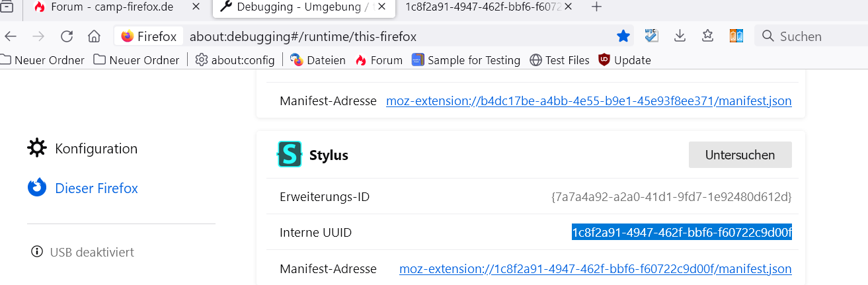Close the Debugging - Umgebung tab
Image resolution: width=868 pixels, height=285 pixels.
coord(381,7)
